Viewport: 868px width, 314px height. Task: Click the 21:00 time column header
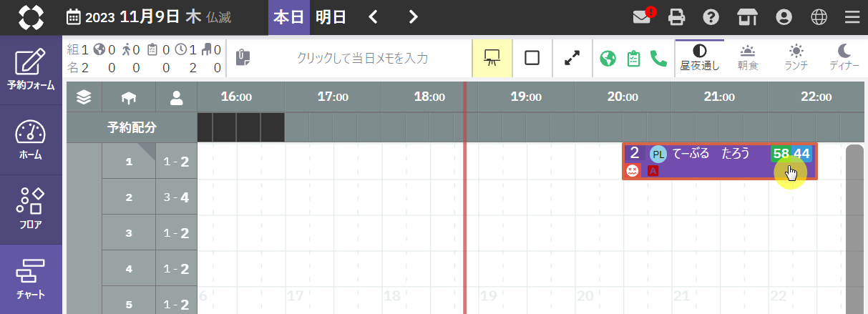tap(719, 97)
